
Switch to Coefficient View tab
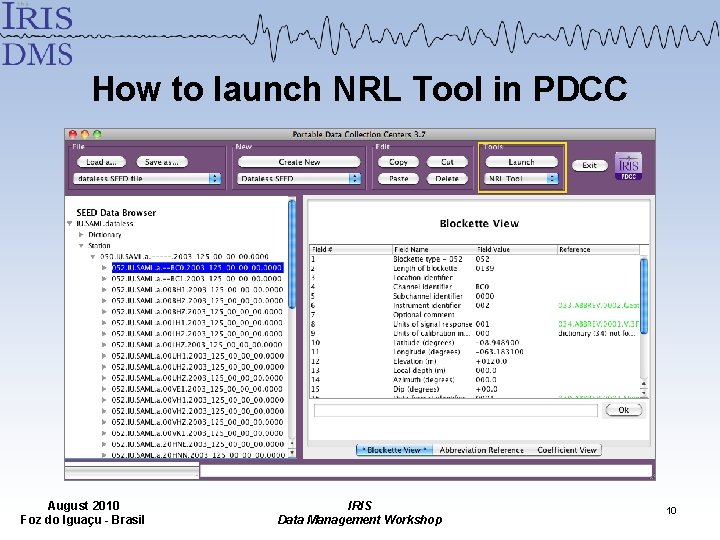click(567, 450)
